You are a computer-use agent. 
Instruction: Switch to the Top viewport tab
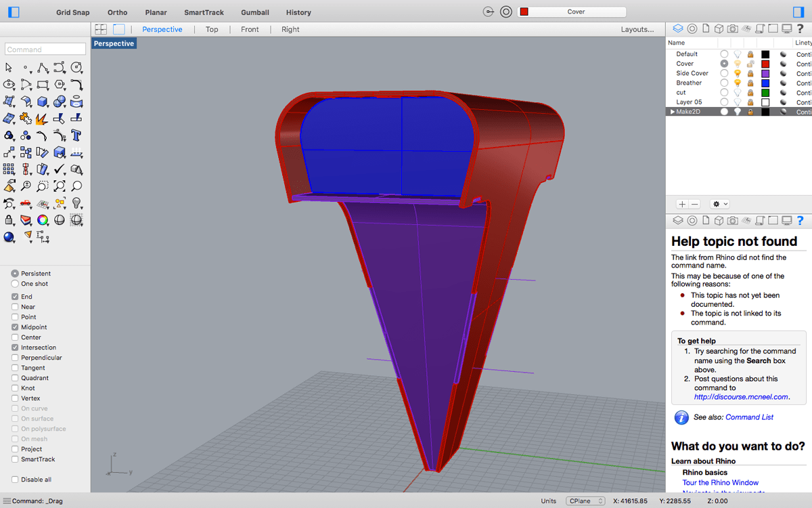(212, 29)
